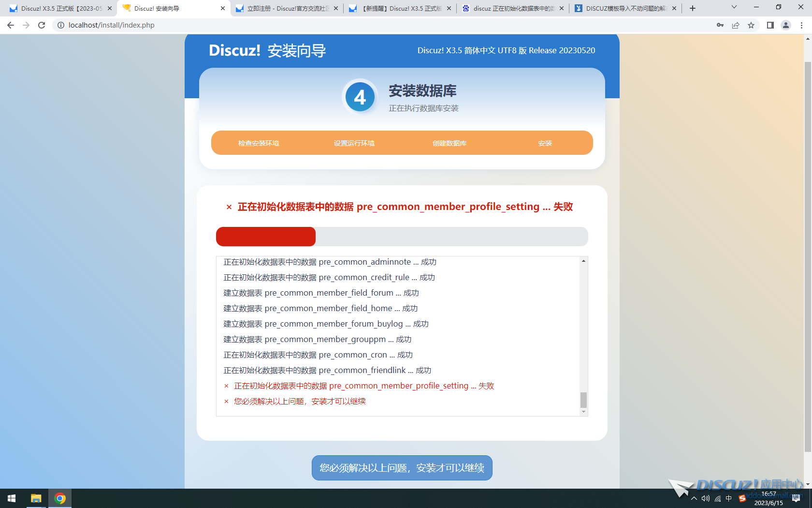Open the taskbar clock 16:57
Viewport: 812px width, 508px height.
click(768, 498)
